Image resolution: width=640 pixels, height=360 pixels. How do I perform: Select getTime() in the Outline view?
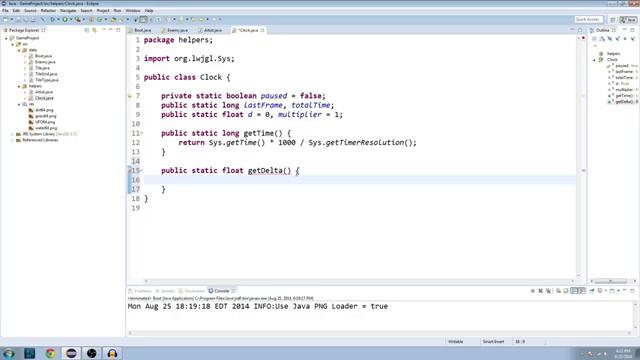click(624, 96)
